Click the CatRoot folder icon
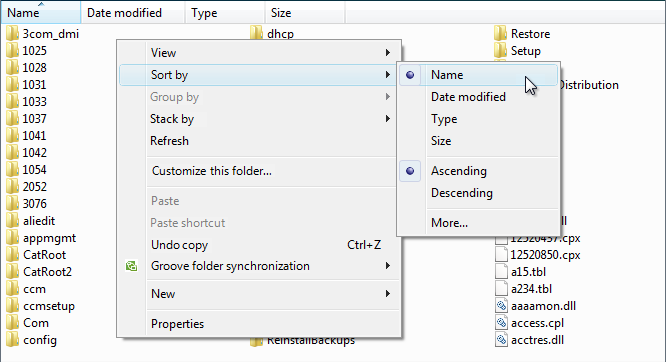The height and width of the screenshot is (362, 666). (12, 255)
